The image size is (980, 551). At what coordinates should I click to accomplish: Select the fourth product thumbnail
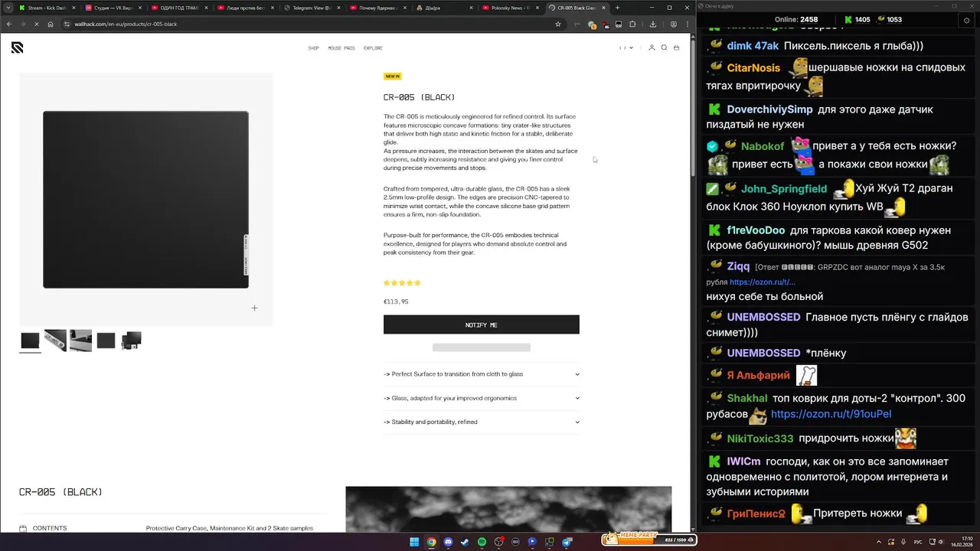tap(106, 341)
